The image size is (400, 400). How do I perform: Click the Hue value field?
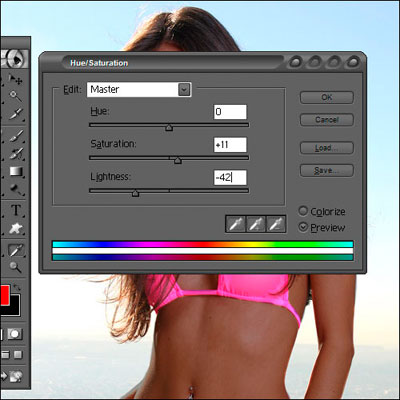tap(230, 112)
